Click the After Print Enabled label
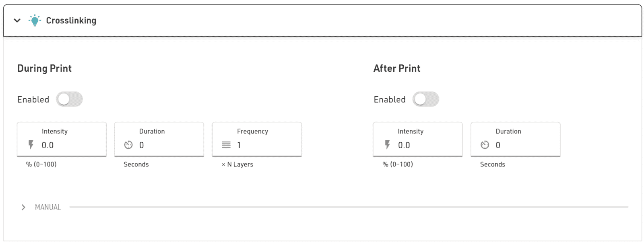644x245 pixels. coord(390,100)
